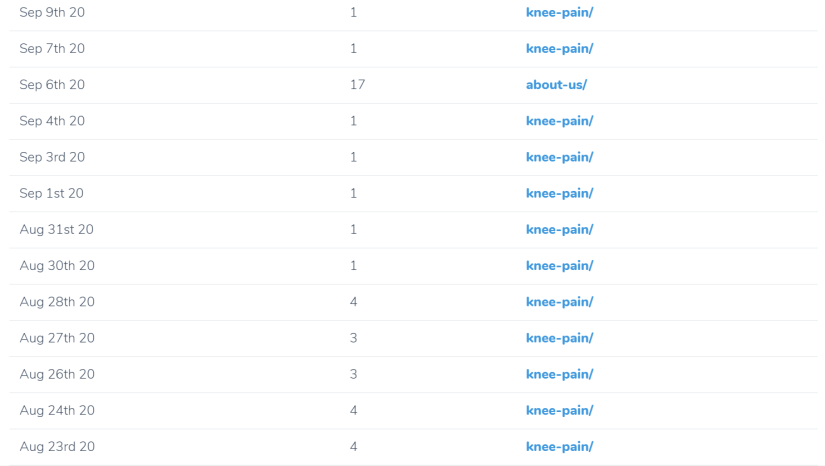This screenshot has width=825, height=466.
Task: Open the about-us/ page link
Action: 556,85
